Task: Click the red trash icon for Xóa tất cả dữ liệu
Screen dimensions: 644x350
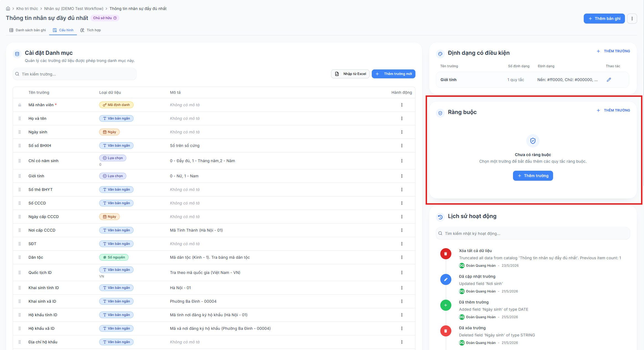Action: 446,254
